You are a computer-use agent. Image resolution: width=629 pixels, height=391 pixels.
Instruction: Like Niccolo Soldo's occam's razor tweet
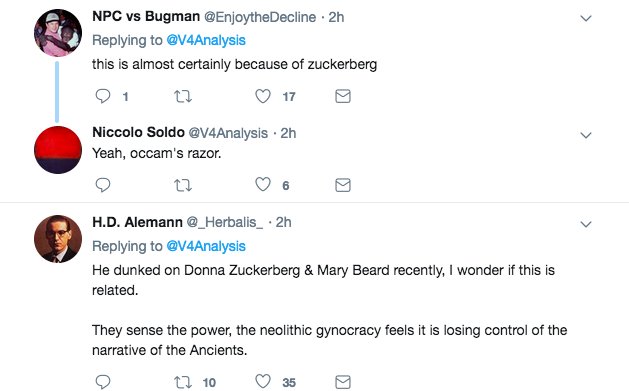tap(263, 184)
